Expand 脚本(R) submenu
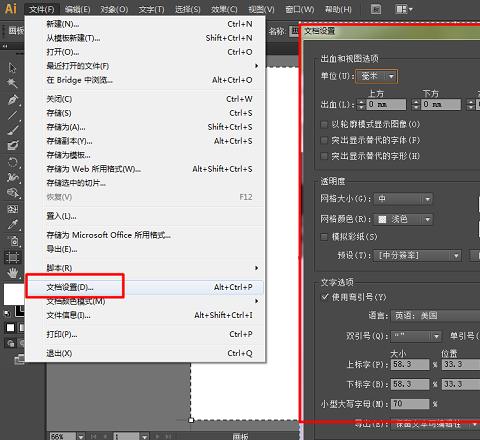Screen dimensions: 480x440 point(145,268)
